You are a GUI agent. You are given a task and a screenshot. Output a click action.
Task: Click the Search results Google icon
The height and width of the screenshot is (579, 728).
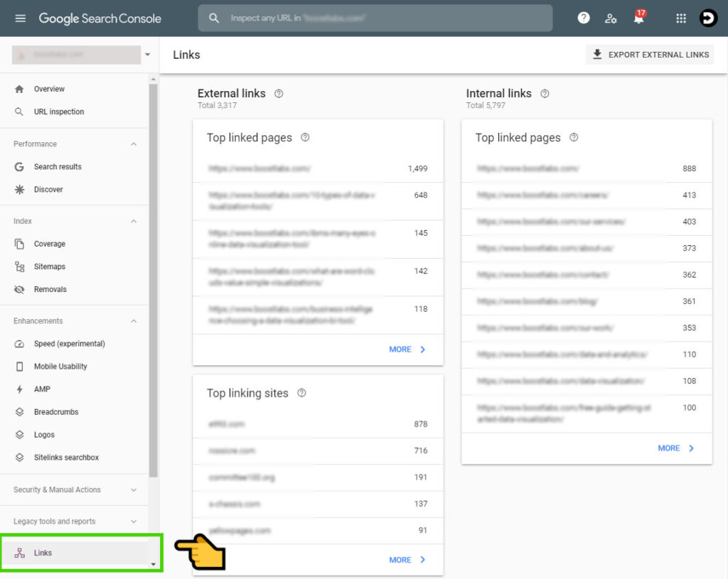[x=19, y=167]
